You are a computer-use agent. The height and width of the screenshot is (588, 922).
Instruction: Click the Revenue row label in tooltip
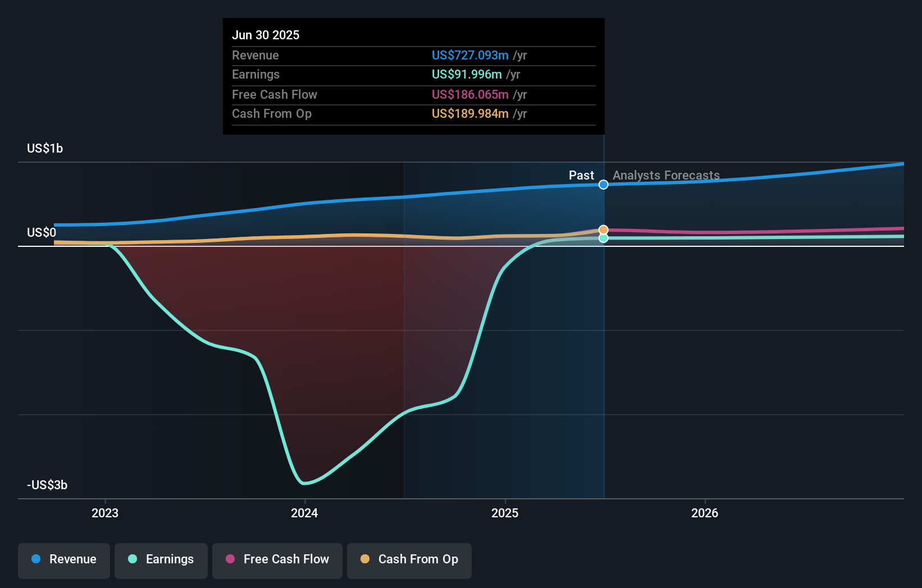click(255, 55)
